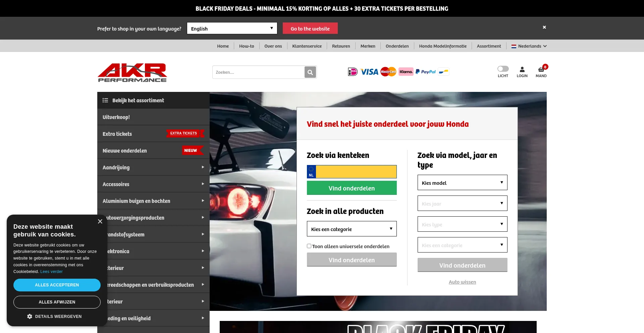Click the magnifying glass search icon
Viewport: 644px width, 333px height.
(310, 72)
